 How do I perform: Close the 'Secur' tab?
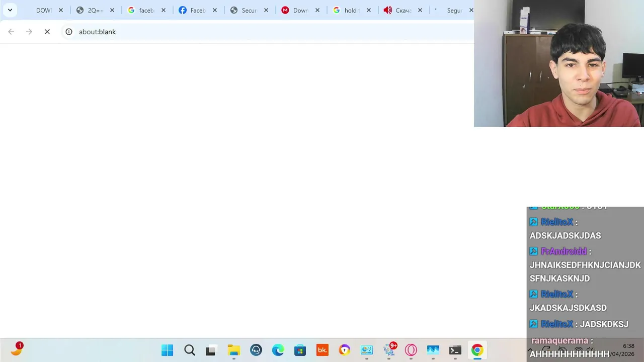266,10
